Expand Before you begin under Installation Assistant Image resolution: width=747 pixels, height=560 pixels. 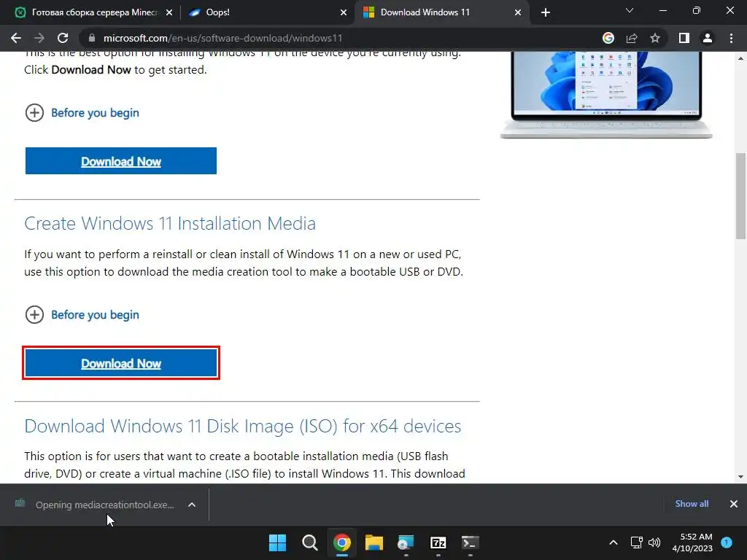pyautogui.click(x=82, y=113)
